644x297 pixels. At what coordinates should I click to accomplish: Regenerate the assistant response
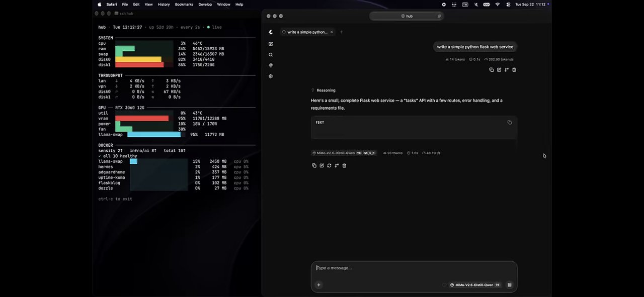point(329,165)
